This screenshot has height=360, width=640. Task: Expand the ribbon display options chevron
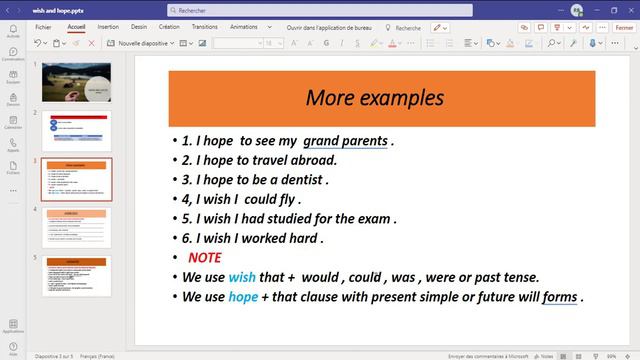tap(636, 48)
